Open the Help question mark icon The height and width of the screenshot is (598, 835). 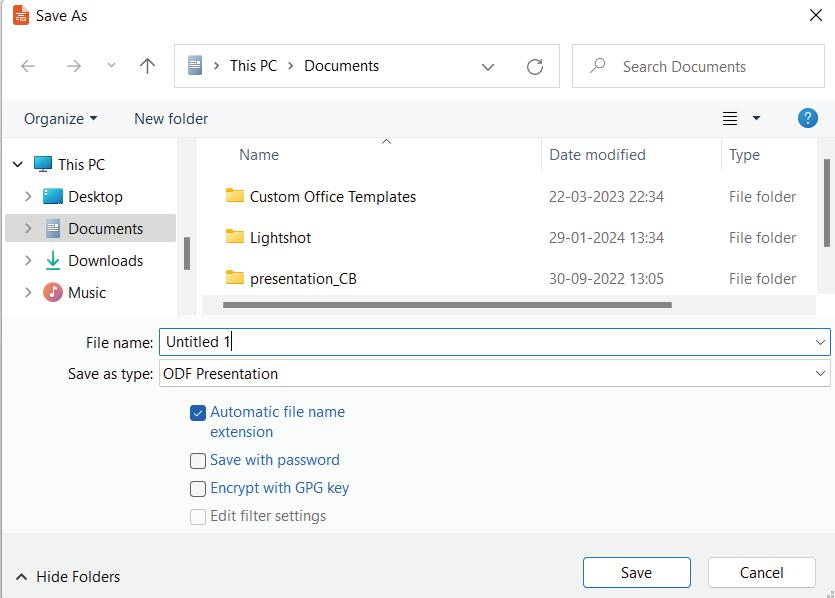click(x=808, y=118)
